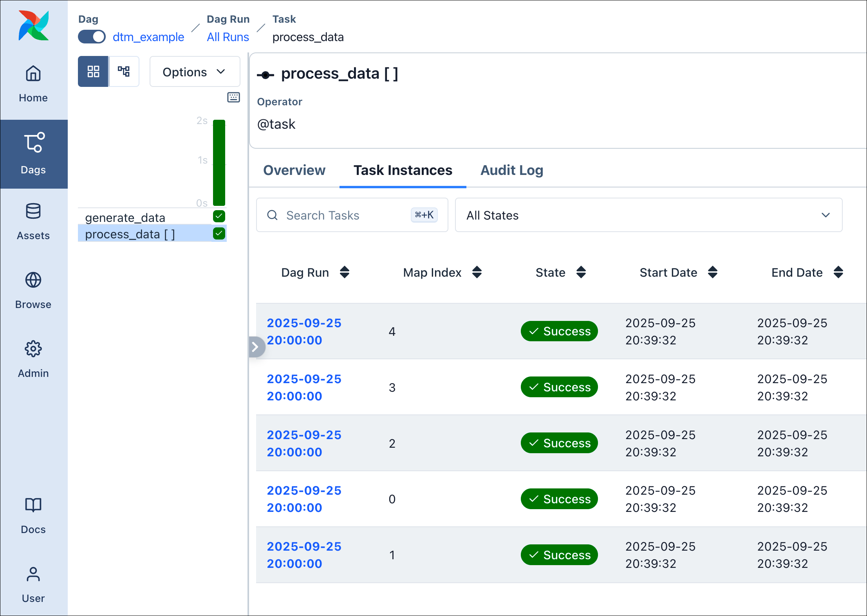Open keyboard shortcuts icon above duration chart

(233, 97)
